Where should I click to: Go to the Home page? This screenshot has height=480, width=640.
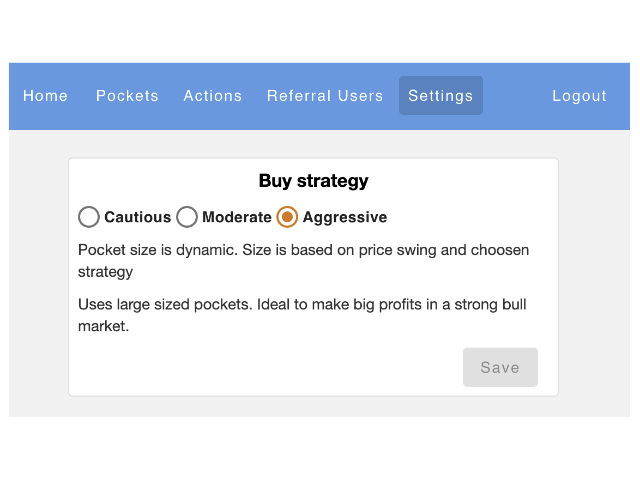[45, 96]
